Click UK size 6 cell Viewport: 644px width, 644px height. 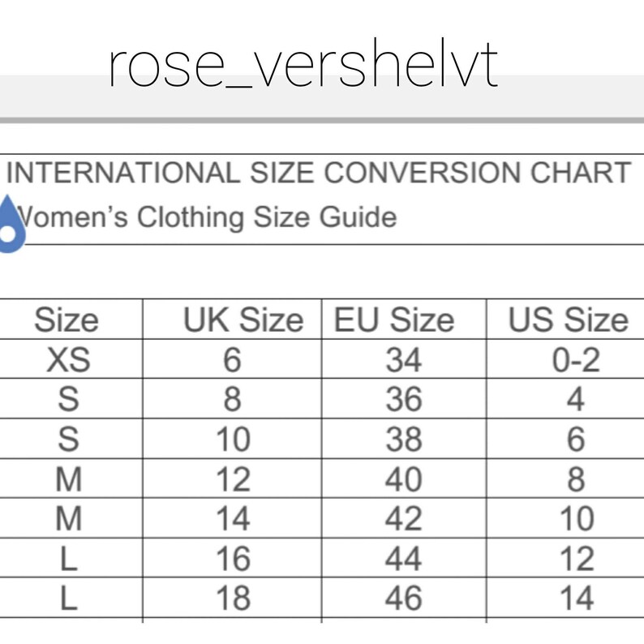click(233, 360)
